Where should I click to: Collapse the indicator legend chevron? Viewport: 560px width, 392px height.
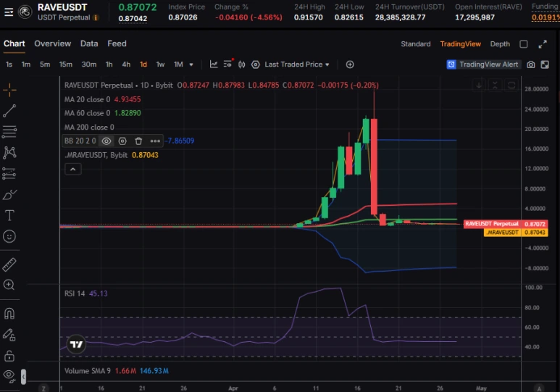(x=73, y=169)
